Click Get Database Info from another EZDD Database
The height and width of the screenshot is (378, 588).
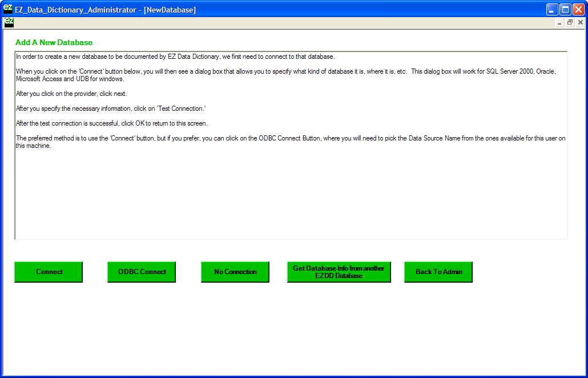339,272
